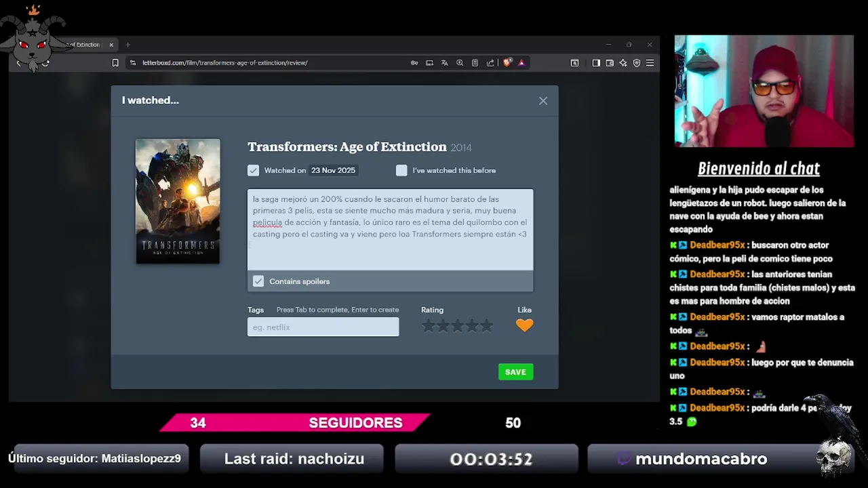Click the password key icon in the address bar
The width and height of the screenshot is (868, 488).
pyautogui.click(x=414, y=63)
